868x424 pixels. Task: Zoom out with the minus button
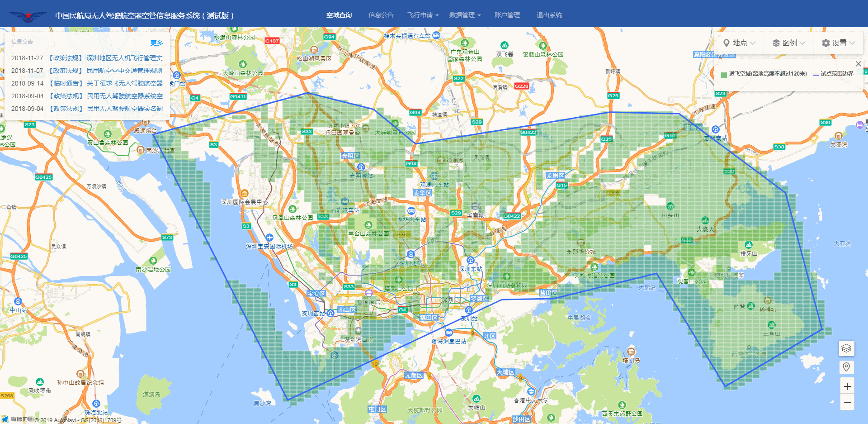[847, 402]
